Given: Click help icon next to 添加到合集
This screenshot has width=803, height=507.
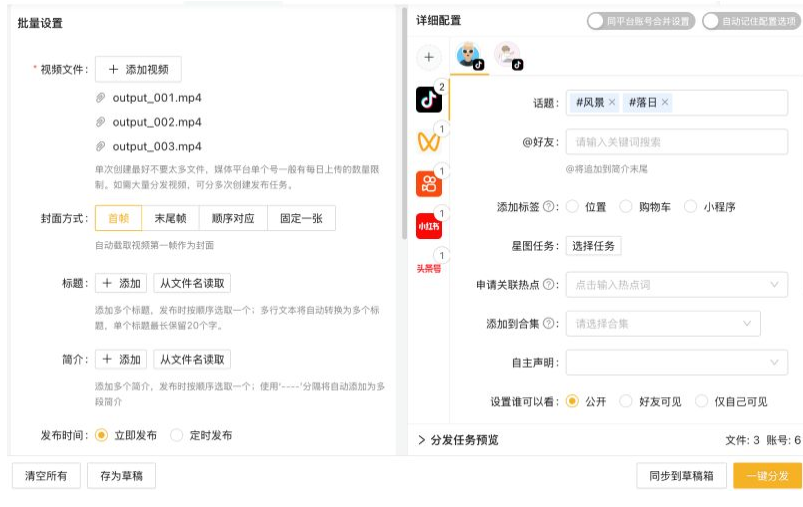Looking at the screenshot, I should (548, 323).
